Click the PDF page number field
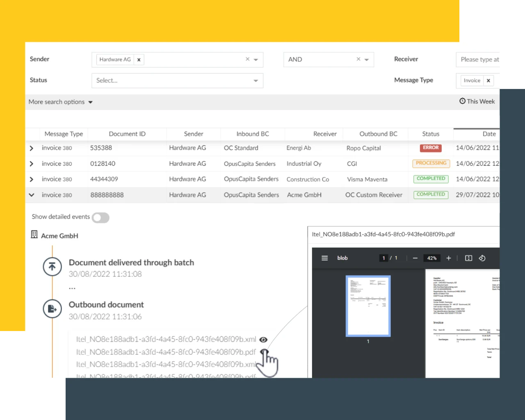This screenshot has width=525, height=420. click(x=383, y=258)
